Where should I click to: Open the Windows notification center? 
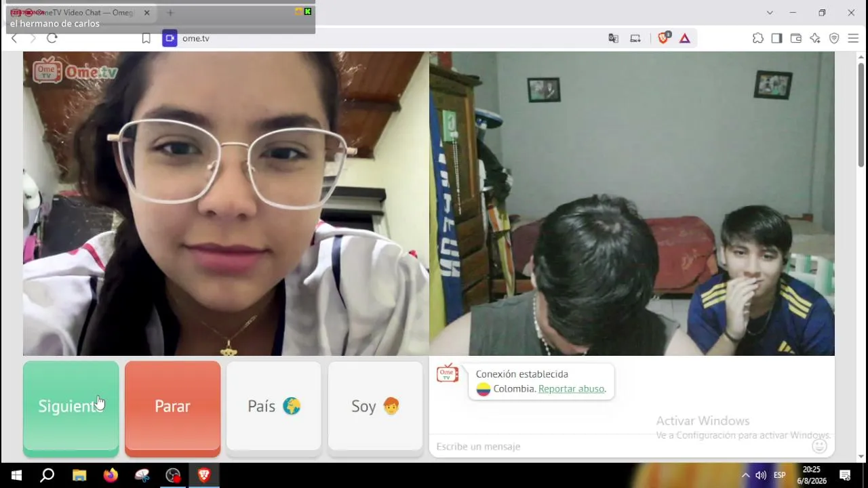[x=845, y=475]
